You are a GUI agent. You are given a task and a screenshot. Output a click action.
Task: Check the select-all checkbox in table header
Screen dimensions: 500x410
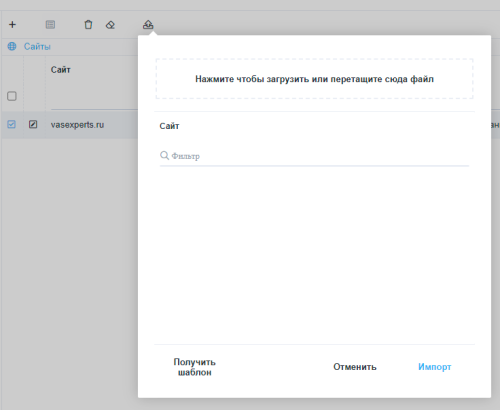pyautogui.click(x=12, y=96)
